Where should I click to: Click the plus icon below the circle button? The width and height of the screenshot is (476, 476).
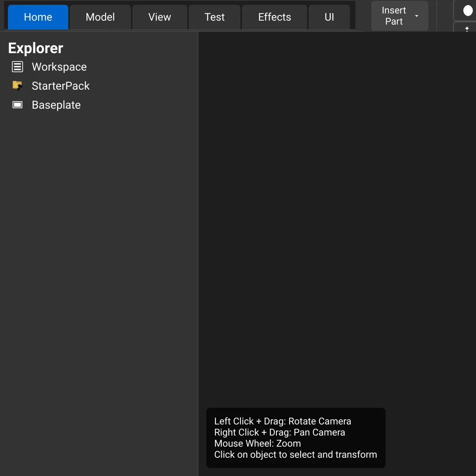[467, 29]
